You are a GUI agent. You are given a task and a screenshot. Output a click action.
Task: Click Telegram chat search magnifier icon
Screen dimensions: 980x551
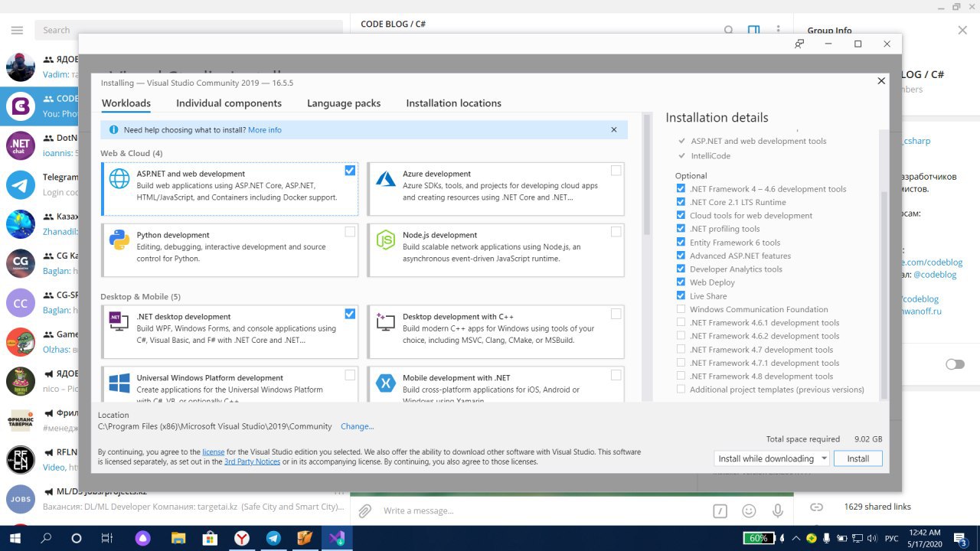729,31
